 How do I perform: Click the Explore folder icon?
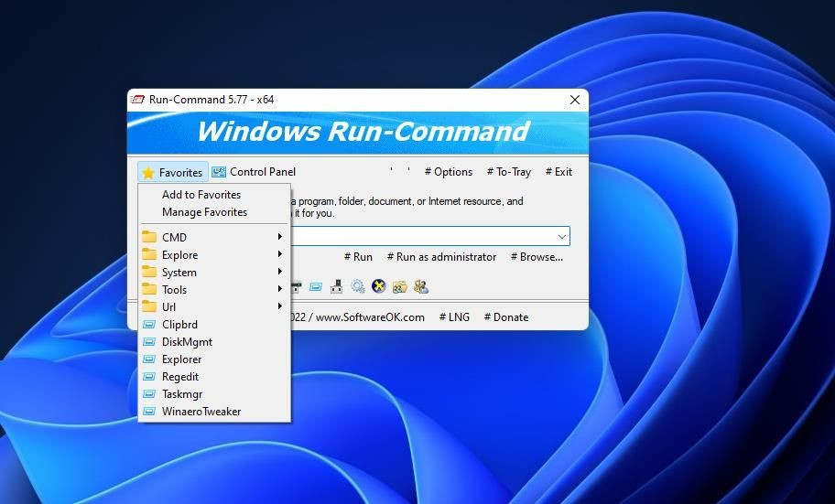pos(149,254)
